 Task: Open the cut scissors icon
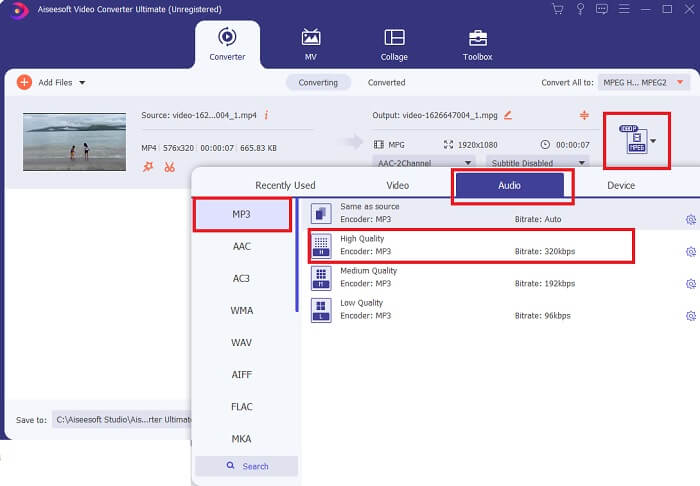(x=169, y=167)
